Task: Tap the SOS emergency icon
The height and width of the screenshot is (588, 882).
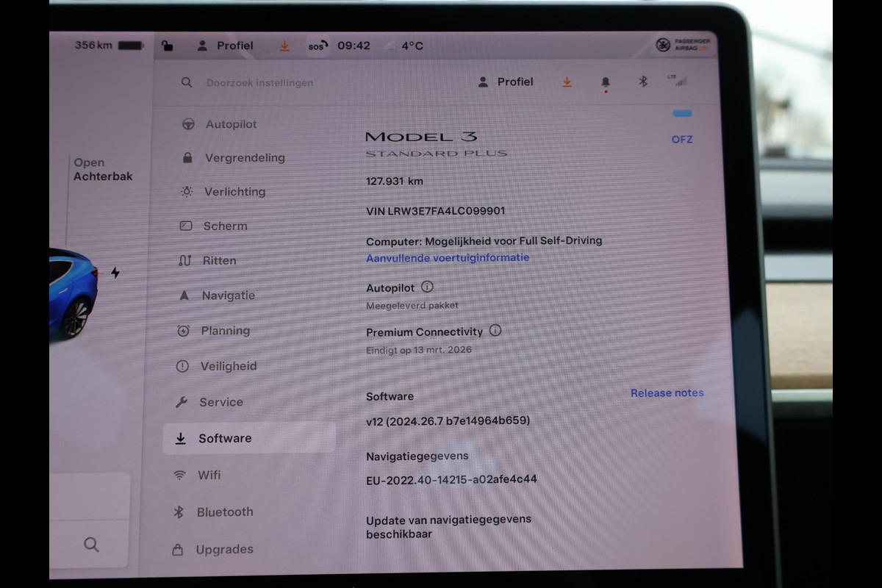Action: click(316, 46)
